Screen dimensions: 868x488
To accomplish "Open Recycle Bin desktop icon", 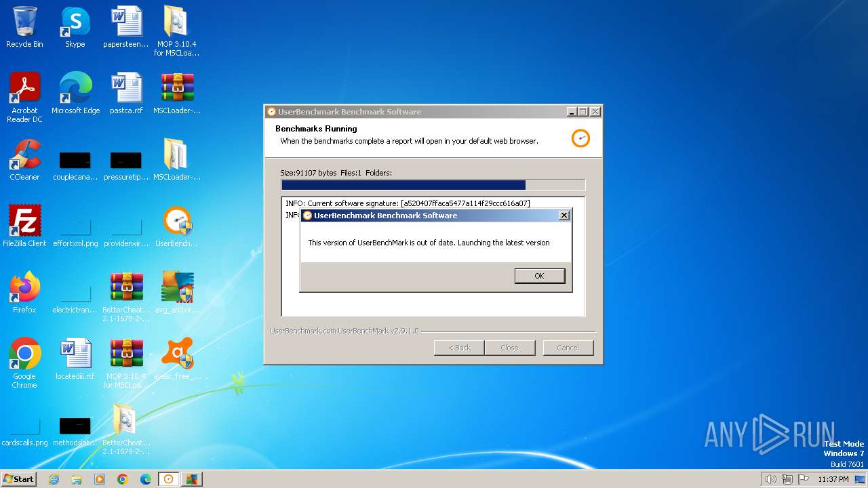I will (x=24, y=28).
